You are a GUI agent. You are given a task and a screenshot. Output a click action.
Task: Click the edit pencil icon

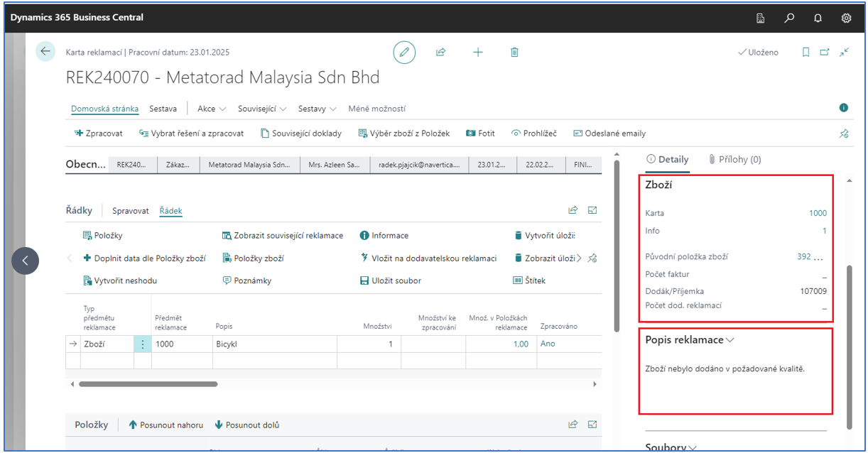pyautogui.click(x=405, y=52)
